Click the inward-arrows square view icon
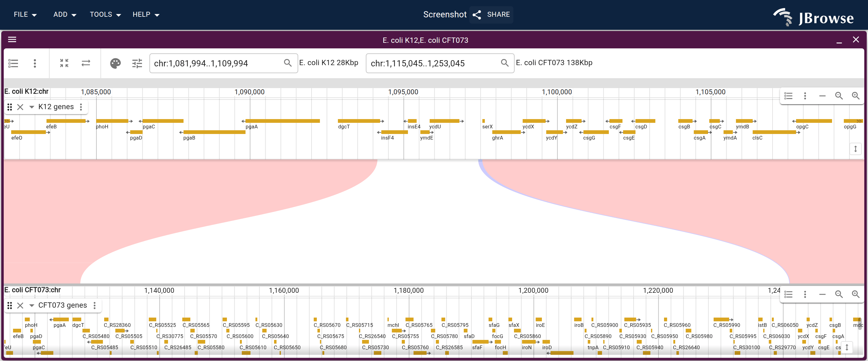This screenshot has height=361, width=868. [64, 63]
